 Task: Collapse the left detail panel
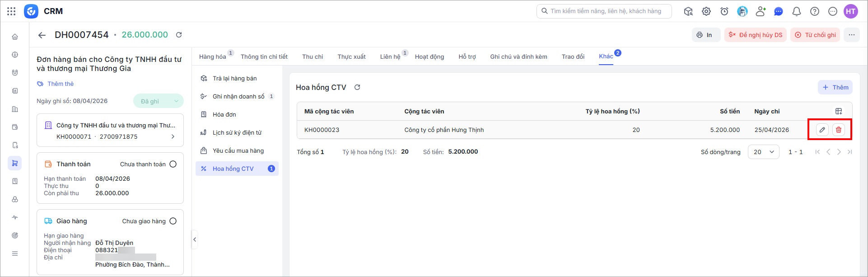pyautogui.click(x=195, y=239)
